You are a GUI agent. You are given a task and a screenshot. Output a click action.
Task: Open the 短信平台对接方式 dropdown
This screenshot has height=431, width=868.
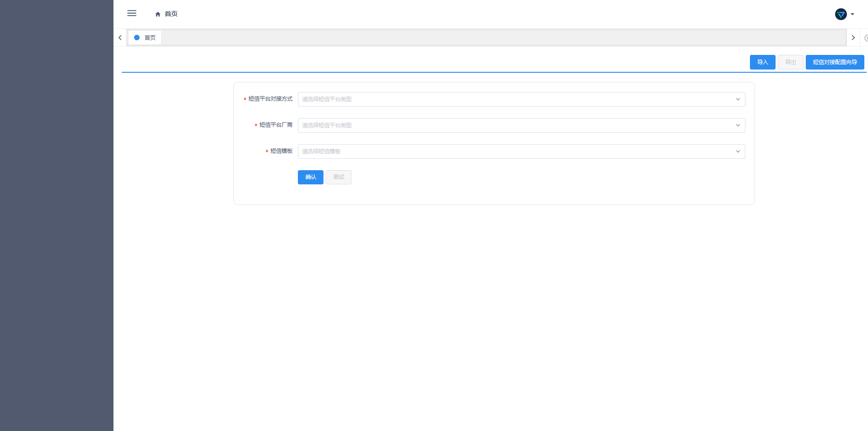(x=521, y=99)
